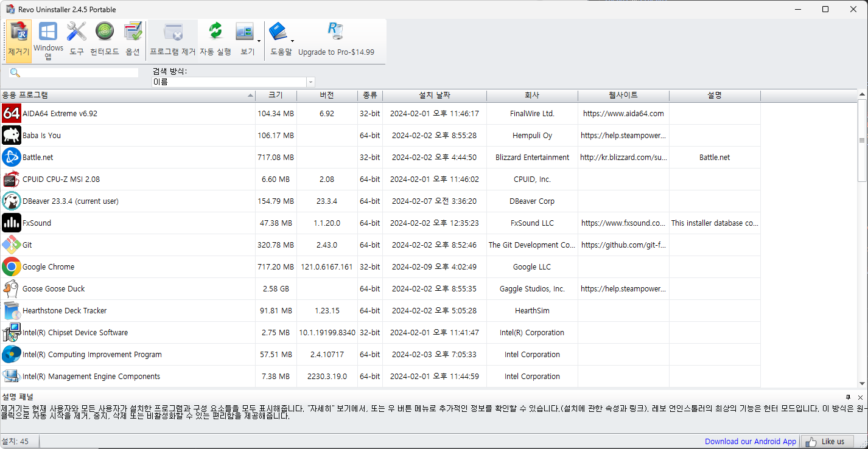The height and width of the screenshot is (449, 868).
Task: Sort by 웹사이트 column header
Action: (623, 96)
